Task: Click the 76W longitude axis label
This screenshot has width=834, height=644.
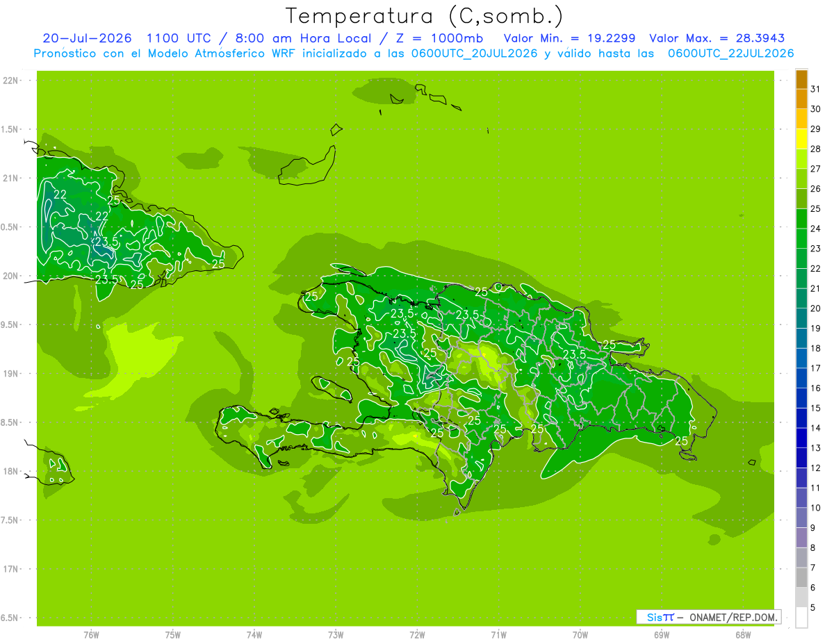Action: [x=91, y=634]
